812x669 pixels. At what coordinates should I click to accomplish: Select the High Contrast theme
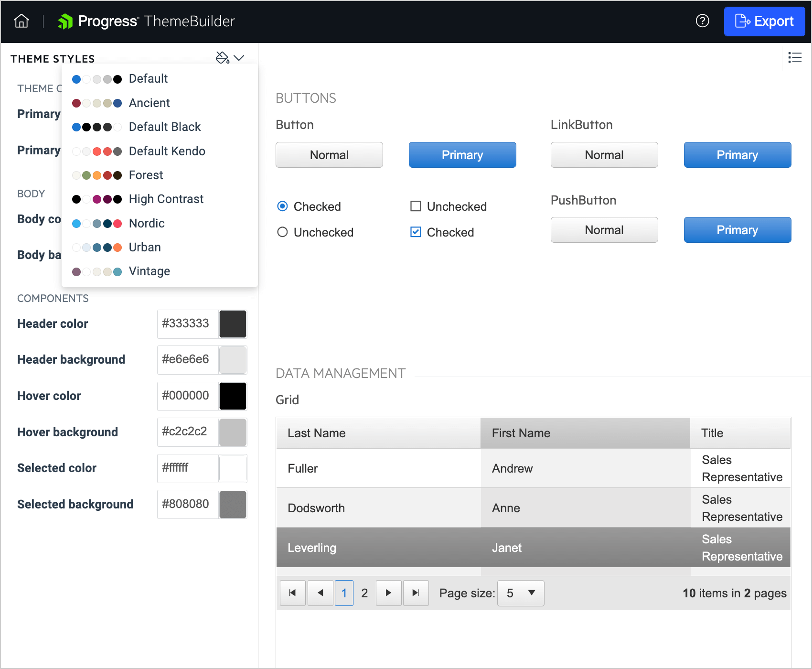point(166,199)
